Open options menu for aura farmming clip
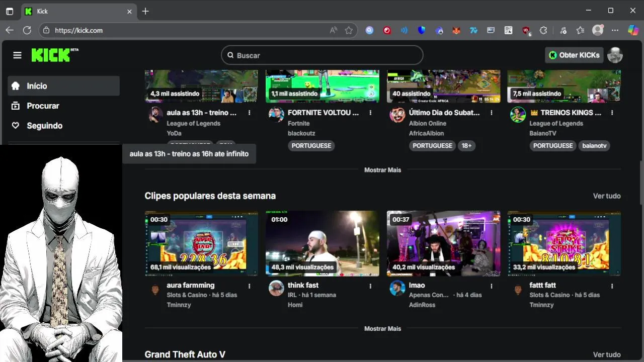This screenshot has height=362, width=644. (249, 286)
